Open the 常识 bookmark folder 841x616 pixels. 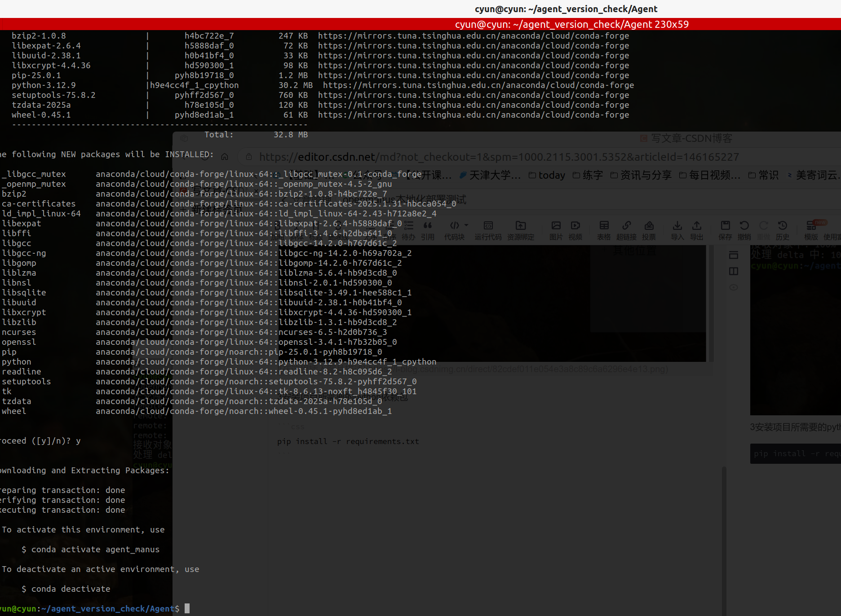point(763,175)
